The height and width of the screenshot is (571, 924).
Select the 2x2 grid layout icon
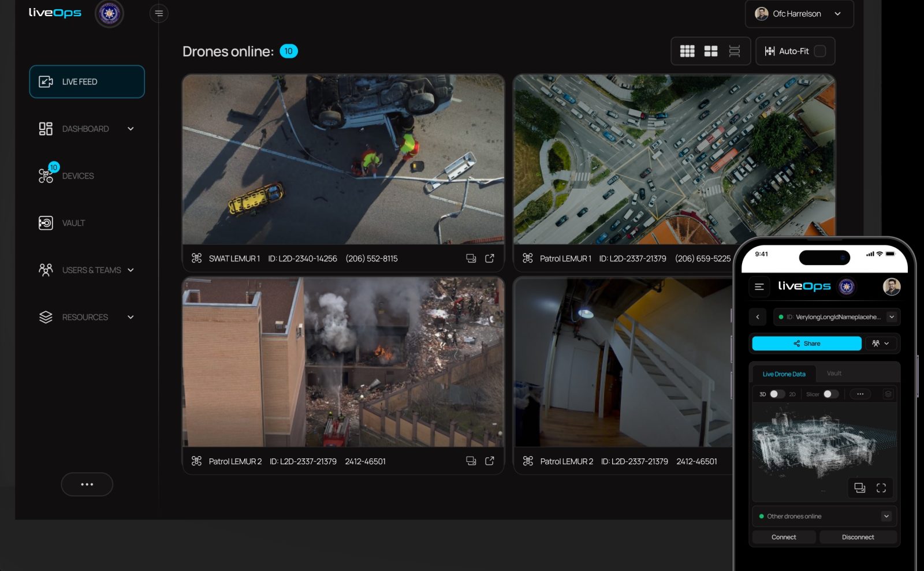711,51
